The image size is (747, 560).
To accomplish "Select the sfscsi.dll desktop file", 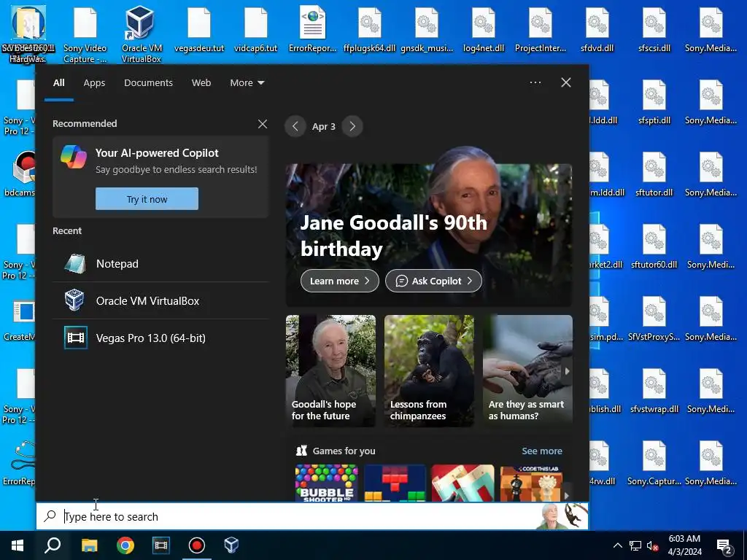I will (654, 29).
